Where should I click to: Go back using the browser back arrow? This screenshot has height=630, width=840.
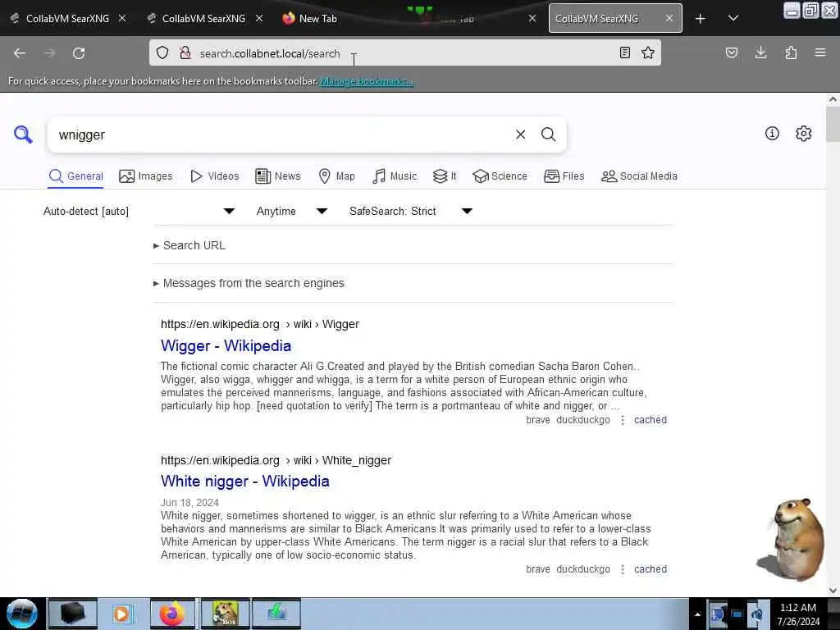(x=20, y=53)
